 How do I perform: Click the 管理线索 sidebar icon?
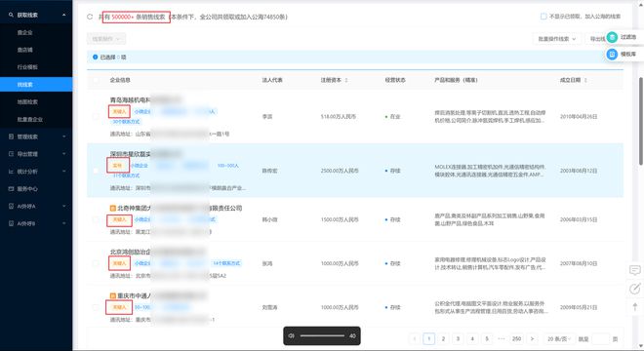(11, 136)
